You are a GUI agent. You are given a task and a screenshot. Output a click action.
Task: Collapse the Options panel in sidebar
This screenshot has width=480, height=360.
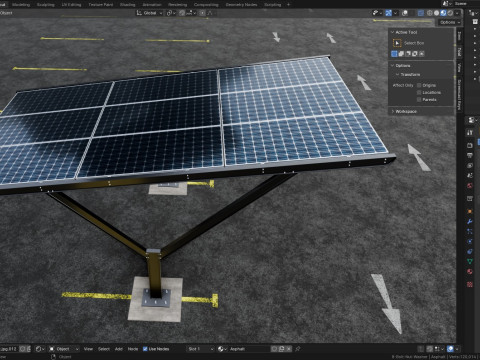[x=393, y=66]
